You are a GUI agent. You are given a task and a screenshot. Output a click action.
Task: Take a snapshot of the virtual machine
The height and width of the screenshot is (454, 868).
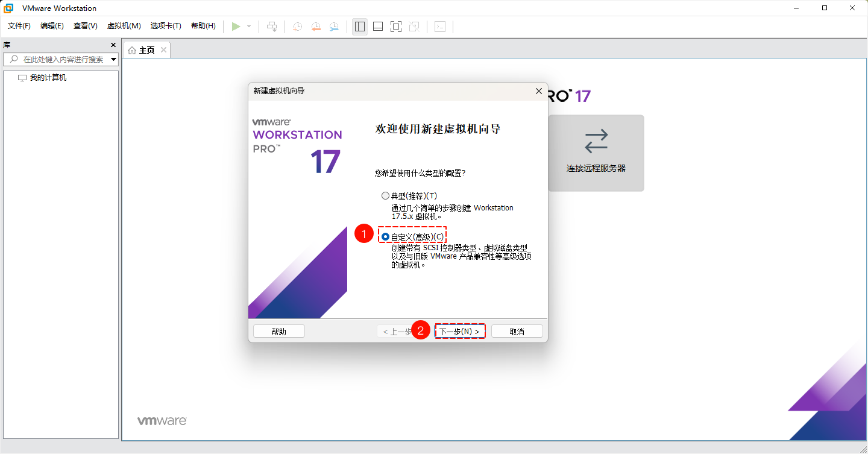coord(297,26)
